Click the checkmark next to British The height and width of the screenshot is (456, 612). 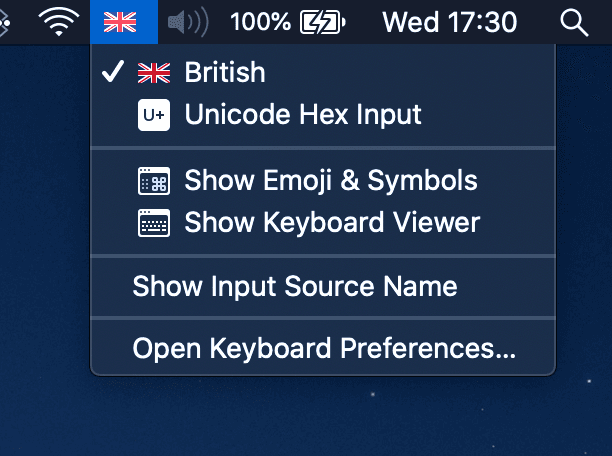click(113, 72)
